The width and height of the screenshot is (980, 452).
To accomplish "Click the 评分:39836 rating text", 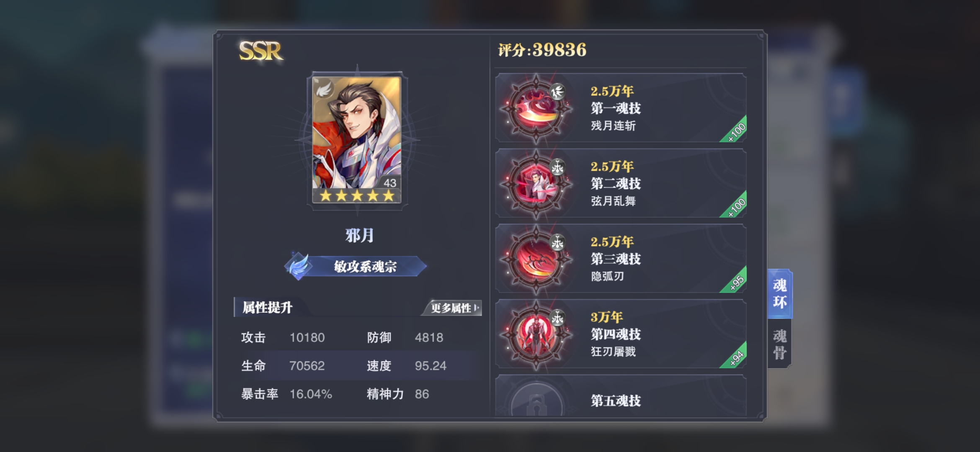I will tap(542, 50).
